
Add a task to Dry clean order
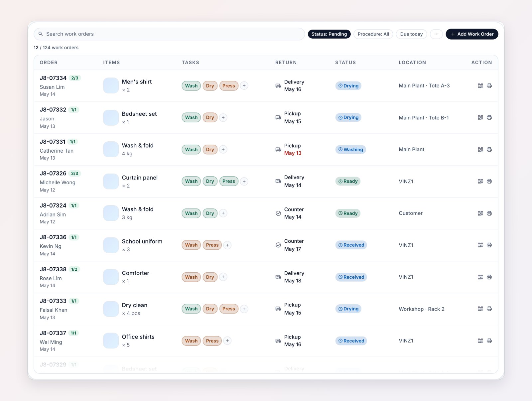coord(244,309)
